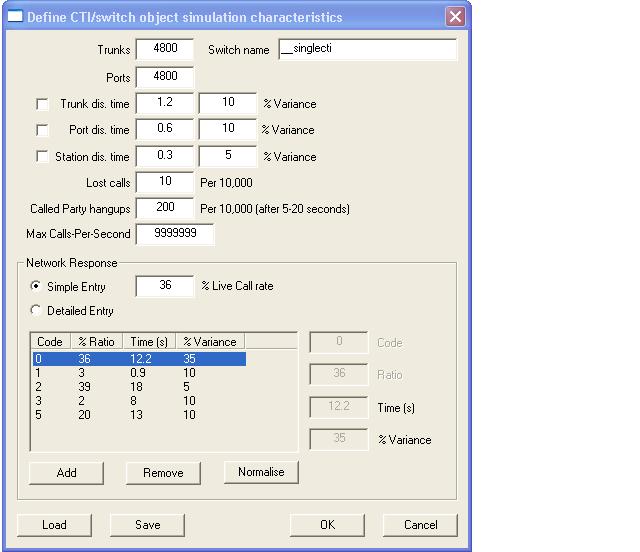Select the Detailed Entry radio button
The height and width of the screenshot is (552, 640).
[36, 310]
